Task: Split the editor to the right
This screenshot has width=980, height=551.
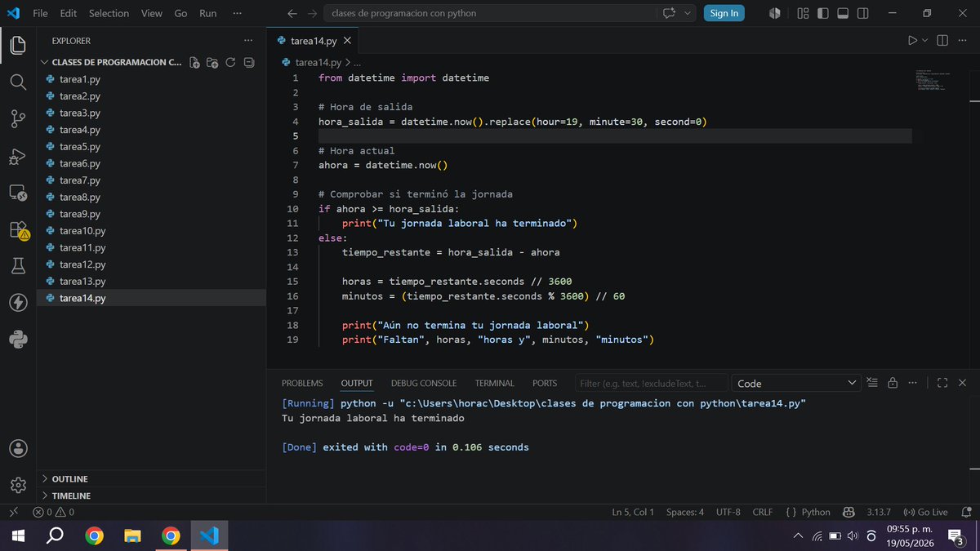Action: (942, 40)
